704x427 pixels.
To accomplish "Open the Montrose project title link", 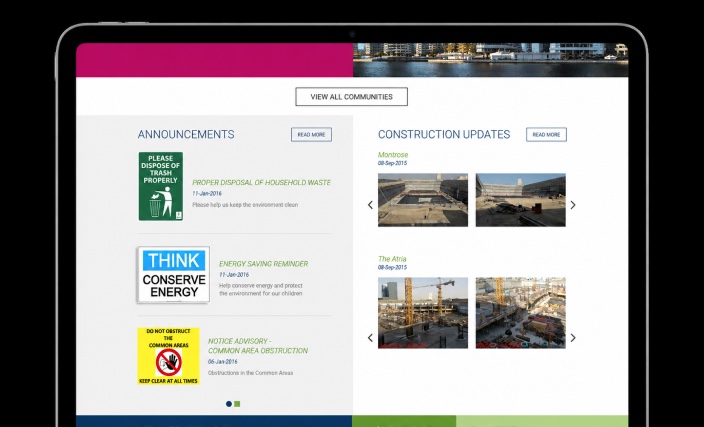I will 393,155.
